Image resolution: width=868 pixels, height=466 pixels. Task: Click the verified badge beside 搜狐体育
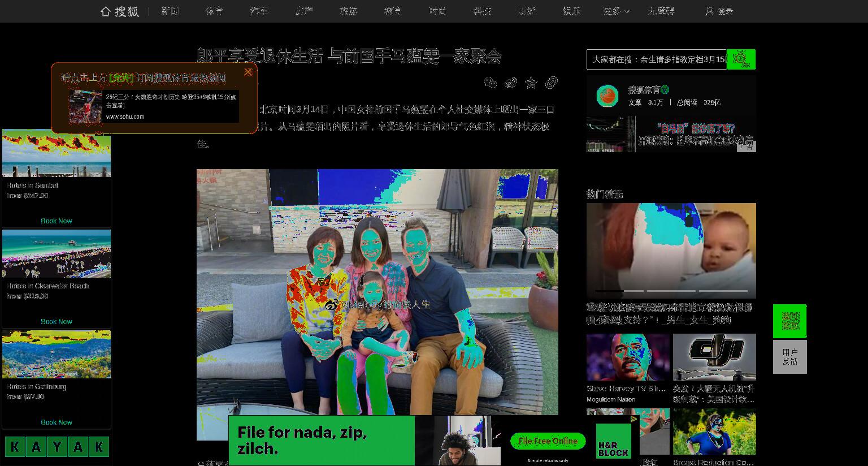pyautogui.click(x=665, y=89)
